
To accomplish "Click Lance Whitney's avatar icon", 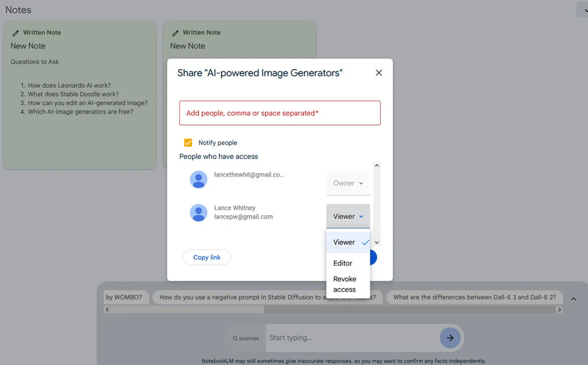I will click(198, 213).
